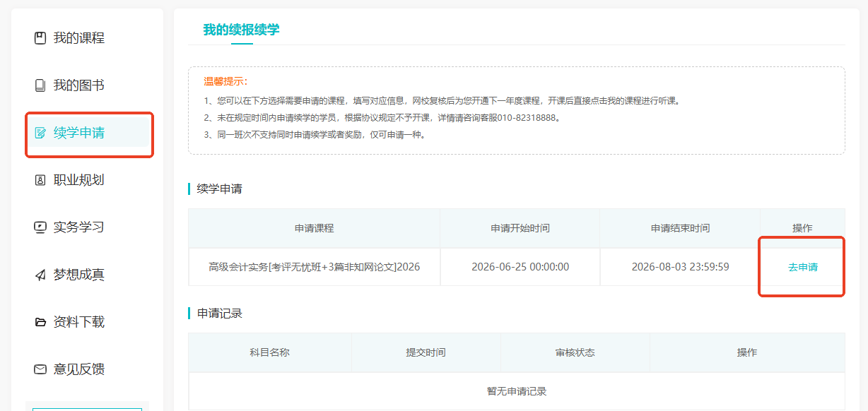
Task: Click 去申请 link for 高级会计实务 course
Action: pyautogui.click(x=803, y=267)
